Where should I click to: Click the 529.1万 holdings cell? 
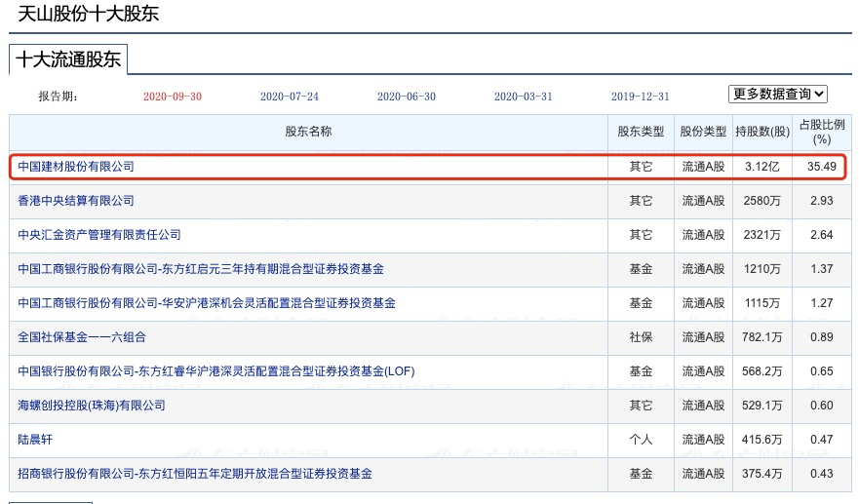(762, 406)
